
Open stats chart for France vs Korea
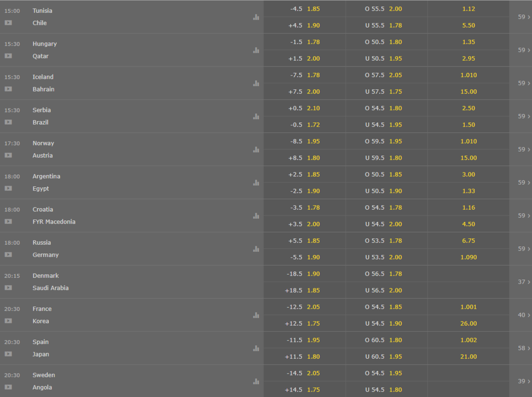coord(256,315)
